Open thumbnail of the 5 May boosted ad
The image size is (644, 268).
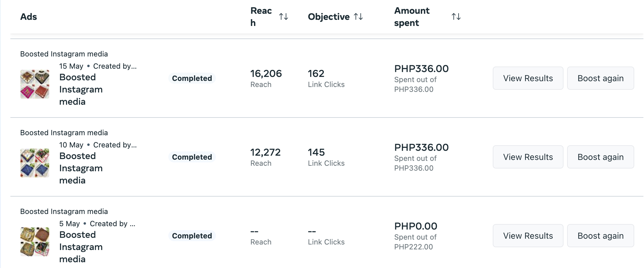point(35,242)
